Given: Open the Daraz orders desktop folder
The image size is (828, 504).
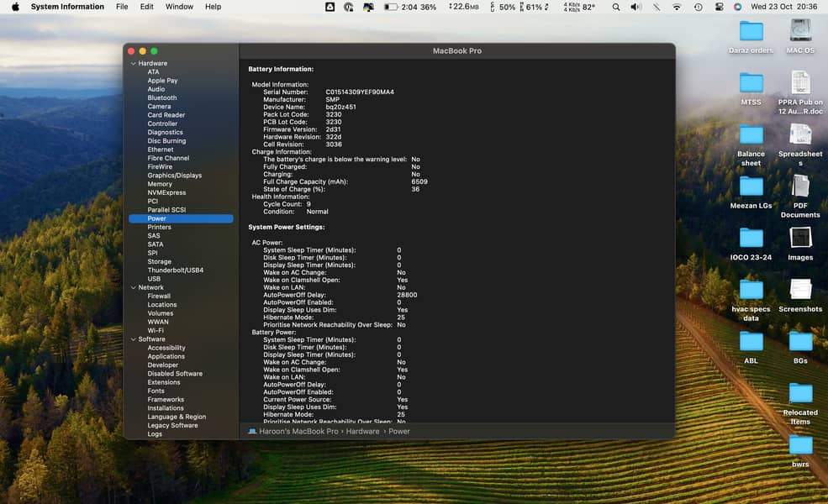Looking at the screenshot, I should click(751, 32).
